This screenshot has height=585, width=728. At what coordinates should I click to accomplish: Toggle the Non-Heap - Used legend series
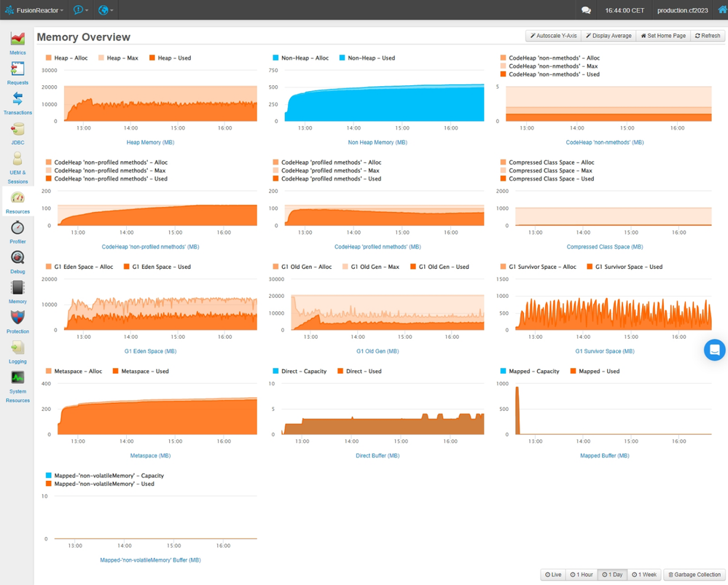(x=367, y=58)
